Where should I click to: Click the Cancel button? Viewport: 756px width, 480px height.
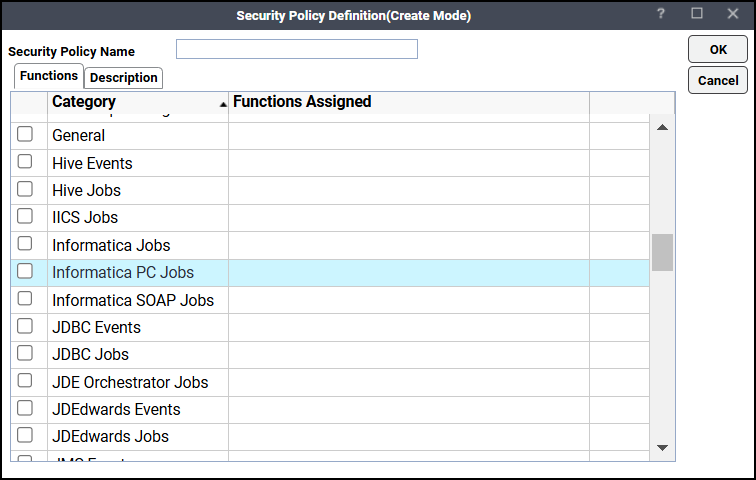pos(718,80)
